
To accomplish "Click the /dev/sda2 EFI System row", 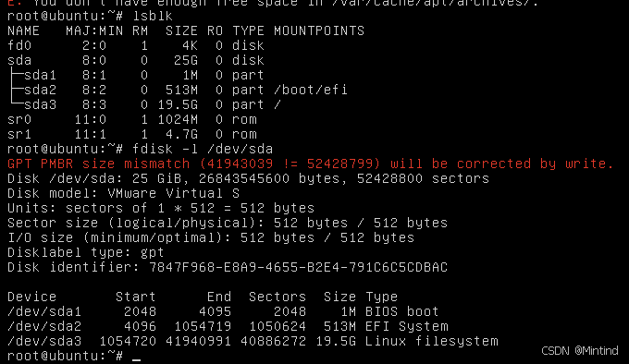I will (228, 326).
